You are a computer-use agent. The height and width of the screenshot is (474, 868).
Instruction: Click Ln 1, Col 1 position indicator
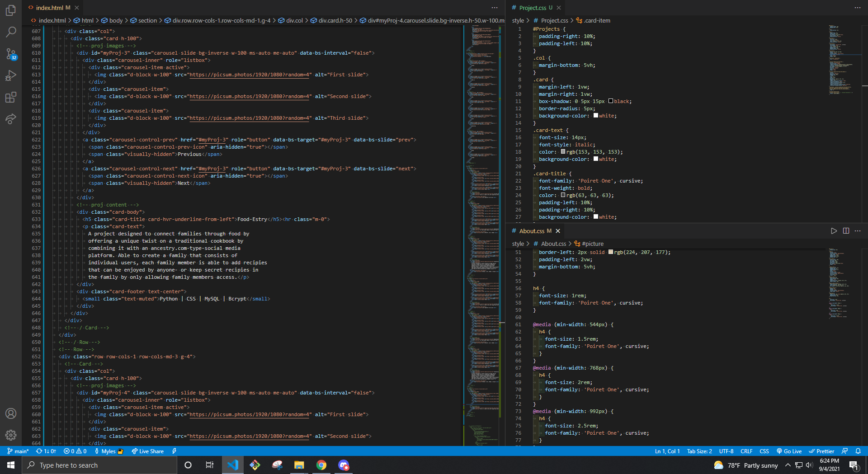(667, 451)
